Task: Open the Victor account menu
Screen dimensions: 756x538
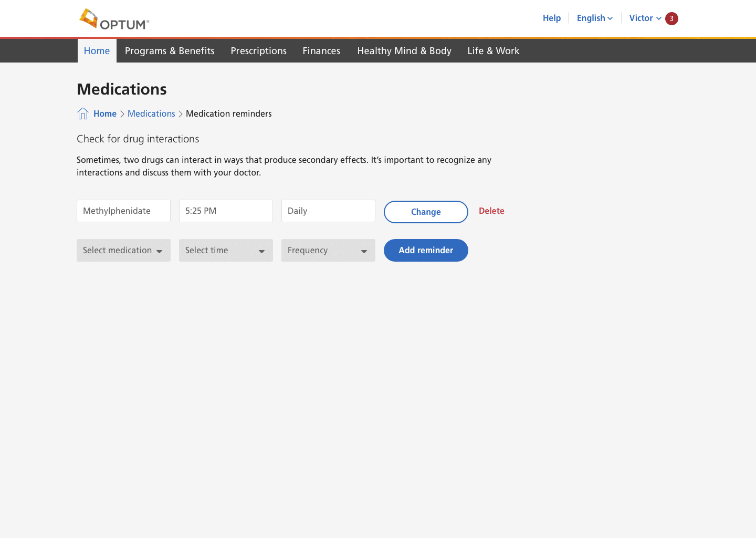Action: (645, 18)
